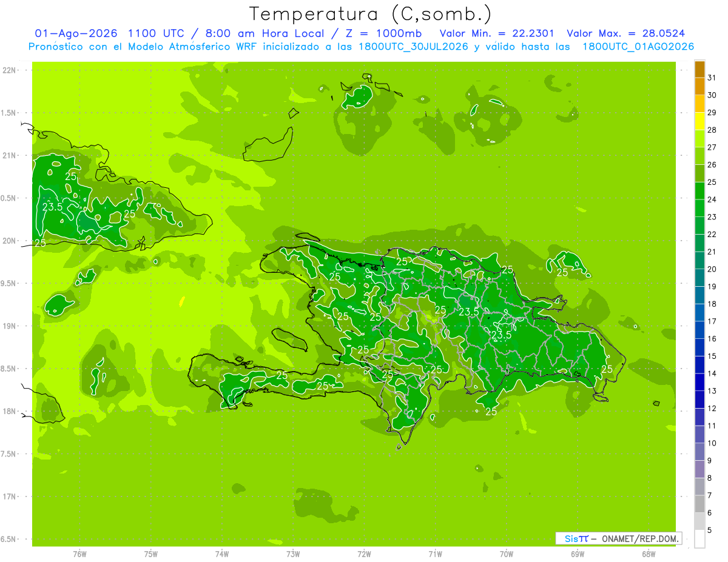728x562 pixels.
Task: Click the 76W longitude axis label
Action: [79, 554]
